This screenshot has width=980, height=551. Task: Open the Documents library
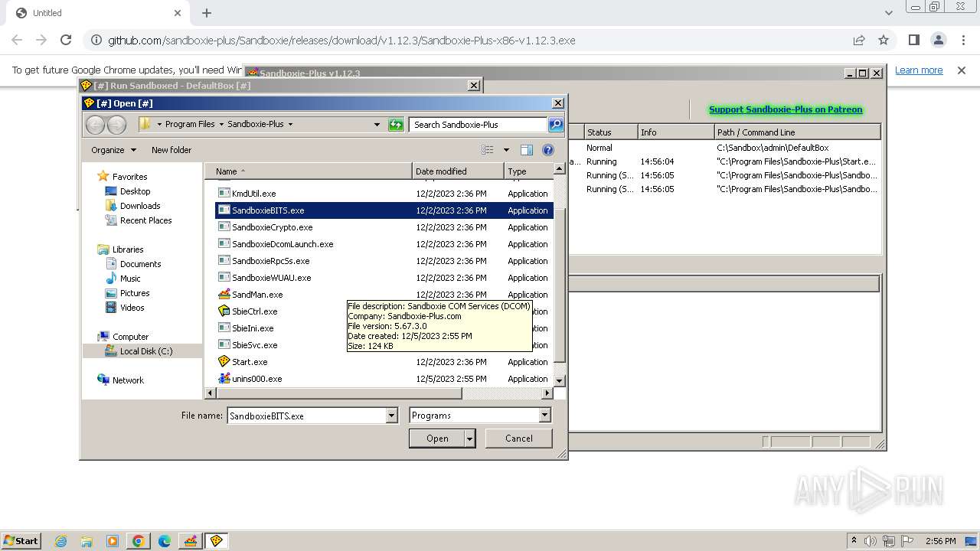(140, 264)
